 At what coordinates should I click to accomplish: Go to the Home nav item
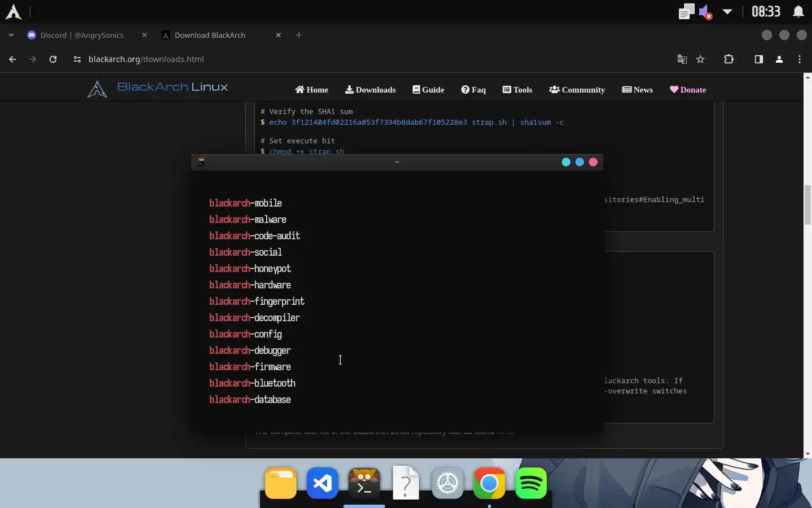pos(311,90)
